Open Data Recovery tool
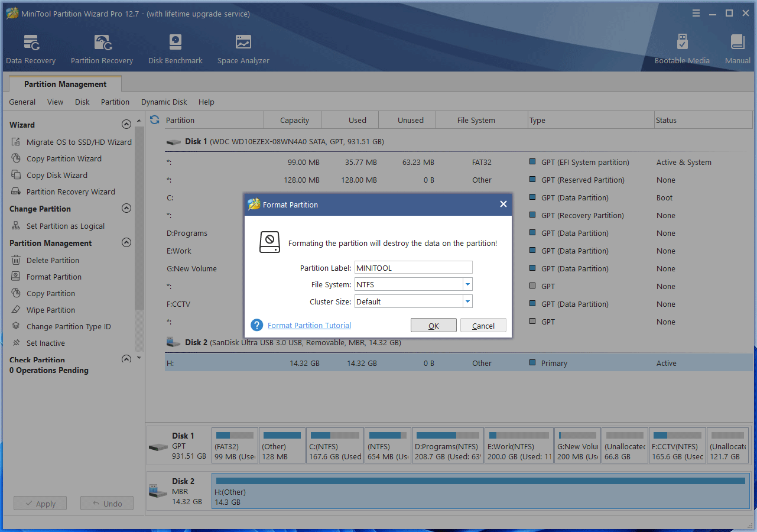Screen dimensions: 757x532 coord(31,49)
